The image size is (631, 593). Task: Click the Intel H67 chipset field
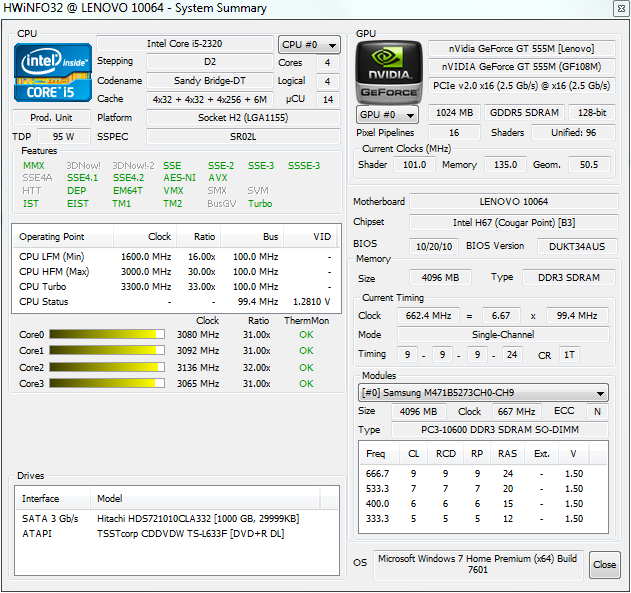513,223
